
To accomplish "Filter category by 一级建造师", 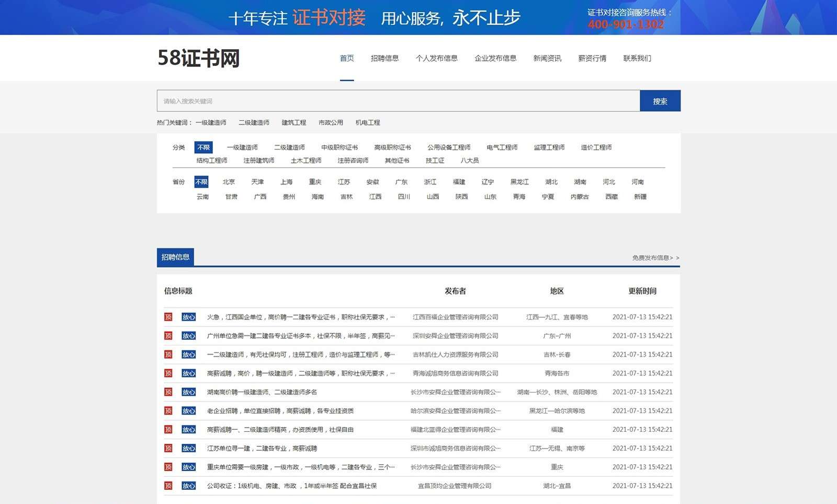I will [242, 147].
